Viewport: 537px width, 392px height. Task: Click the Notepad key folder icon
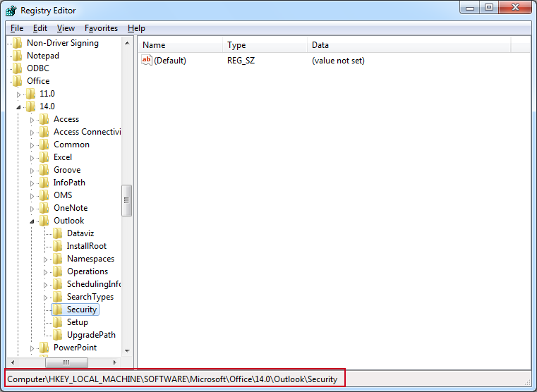[x=17, y=56]
